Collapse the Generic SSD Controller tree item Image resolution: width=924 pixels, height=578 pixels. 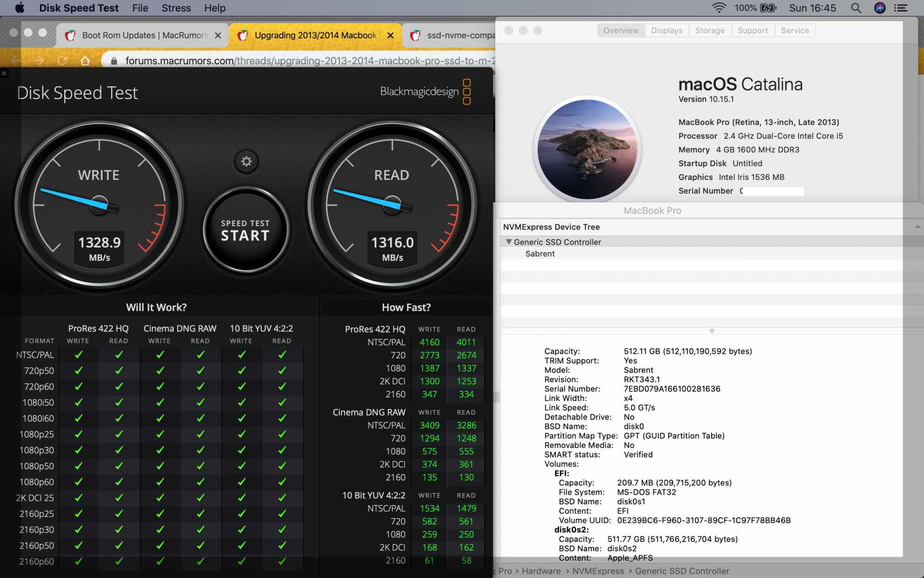coord(509,242)
